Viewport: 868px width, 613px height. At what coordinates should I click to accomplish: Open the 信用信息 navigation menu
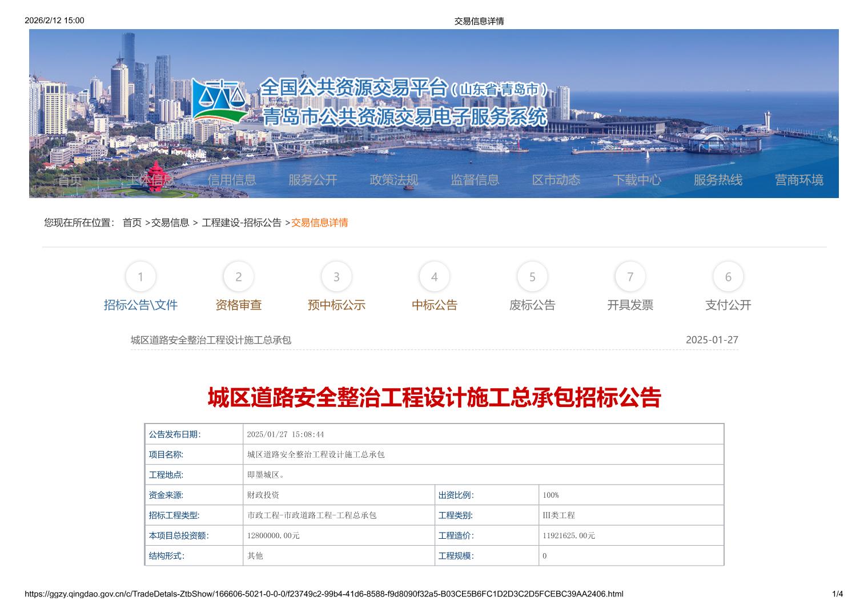tap(232, 180)
